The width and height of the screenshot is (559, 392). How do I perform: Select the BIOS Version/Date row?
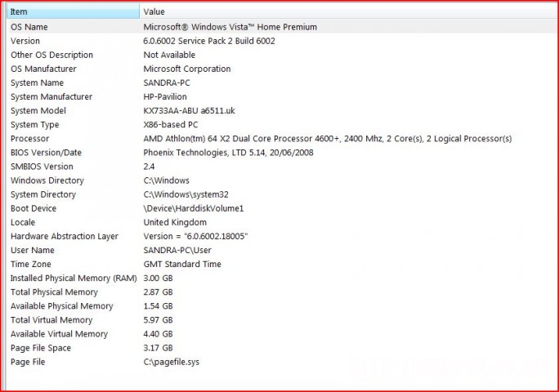coord(46,153)
